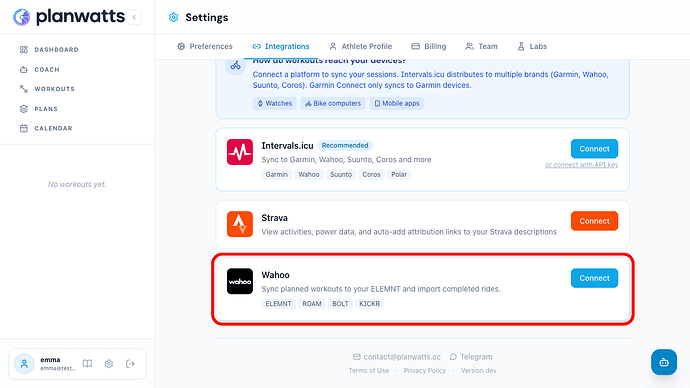The image size is (690, 388).
Task: Click 'or connect with API key' link
Action: pyautogui.click(x=582, y=165)
